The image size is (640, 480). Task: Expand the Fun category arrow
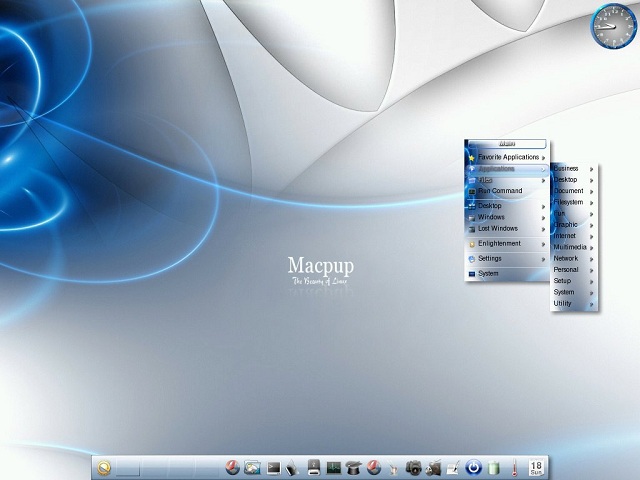point(591,214)
